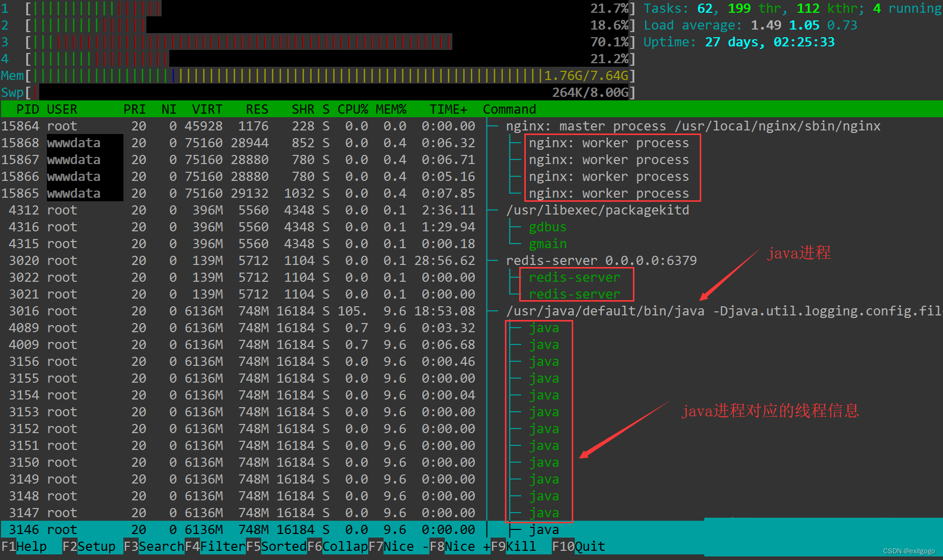Screen dimensions: 943x560
Task: Click F9 Kill in footer
Action: (513, 546)
